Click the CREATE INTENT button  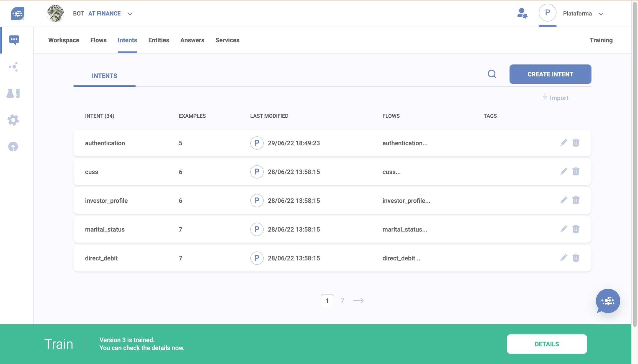550,74
